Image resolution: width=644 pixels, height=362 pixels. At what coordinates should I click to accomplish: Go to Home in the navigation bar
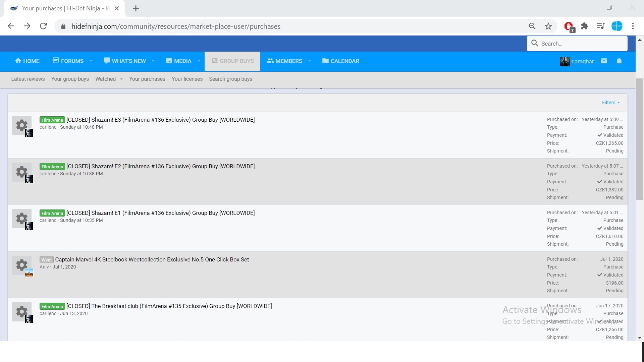tap(27, 61)
